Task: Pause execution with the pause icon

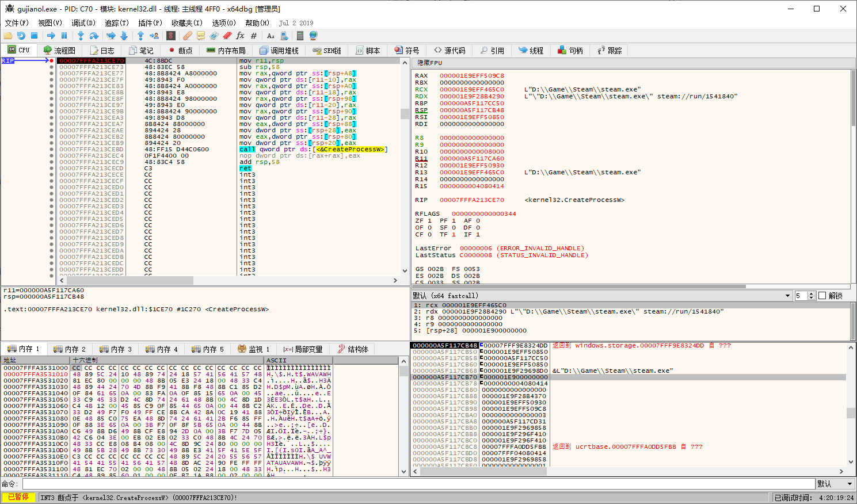Action: pyautogui.click(x=64, y=36)
